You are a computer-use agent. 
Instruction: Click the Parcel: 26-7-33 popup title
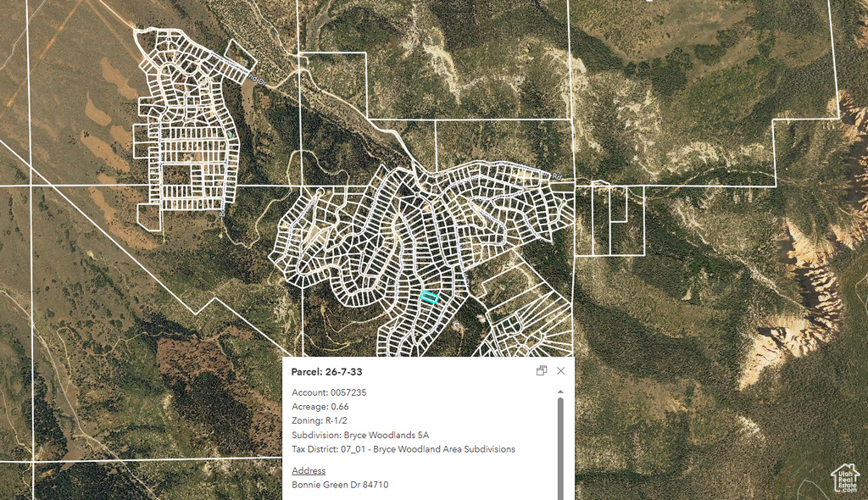tap(326, 372)
